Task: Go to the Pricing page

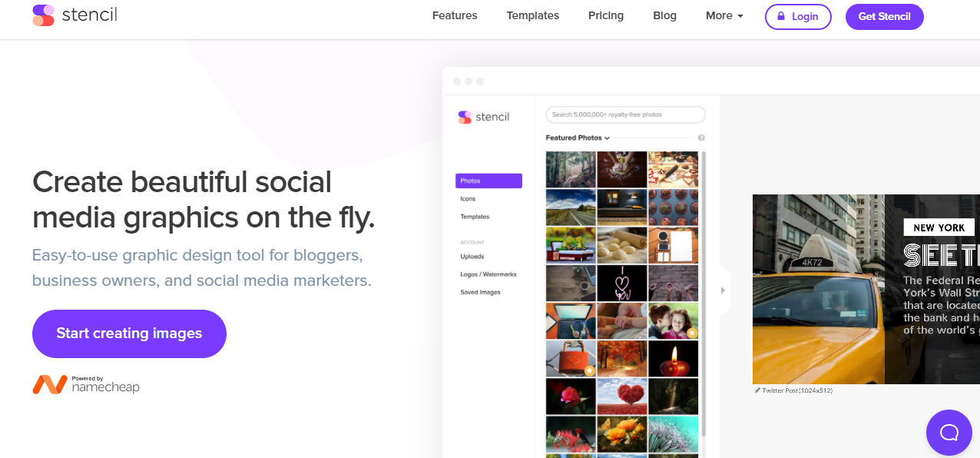Action: pos(606,15)
